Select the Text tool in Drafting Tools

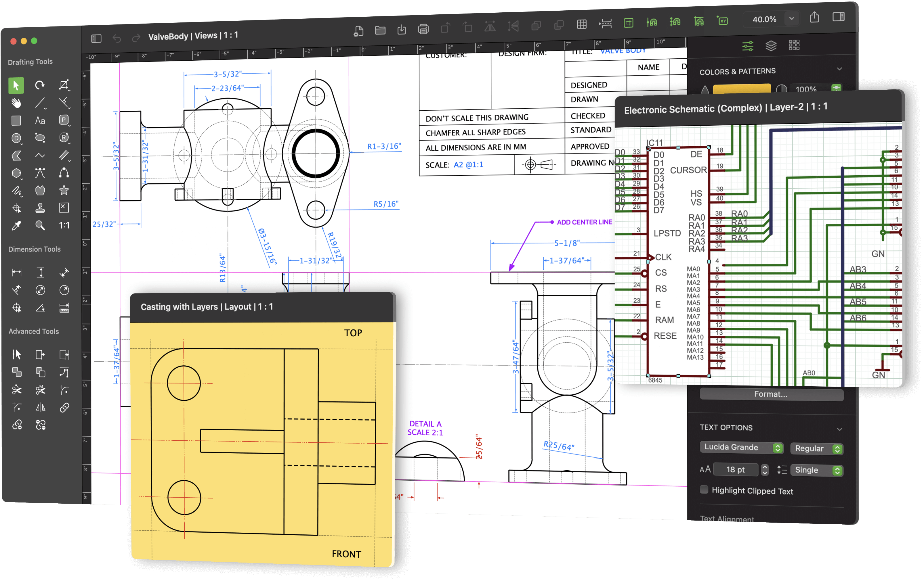click(40, 120)
